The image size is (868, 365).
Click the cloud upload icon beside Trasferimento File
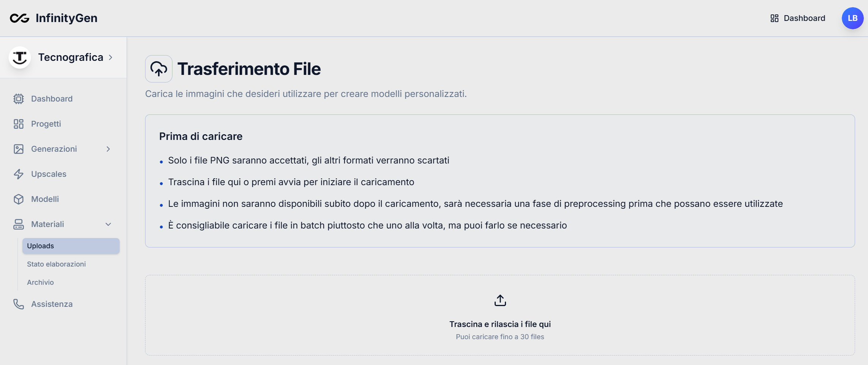(x=158, y=68)
